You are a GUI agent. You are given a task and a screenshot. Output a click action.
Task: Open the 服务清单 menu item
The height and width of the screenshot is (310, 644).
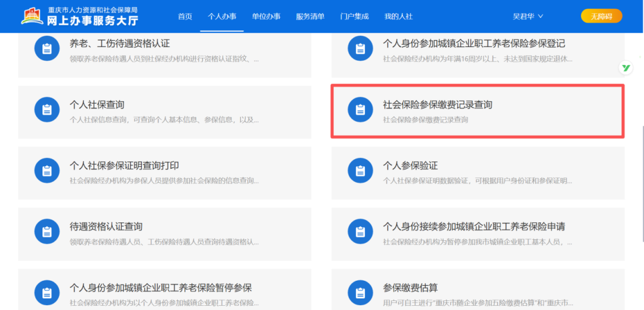[x=310, y=17]
